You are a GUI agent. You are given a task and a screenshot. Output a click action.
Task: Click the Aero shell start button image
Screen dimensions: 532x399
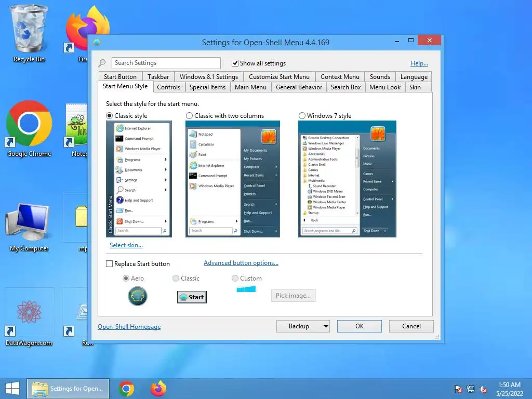coord(137,296)
